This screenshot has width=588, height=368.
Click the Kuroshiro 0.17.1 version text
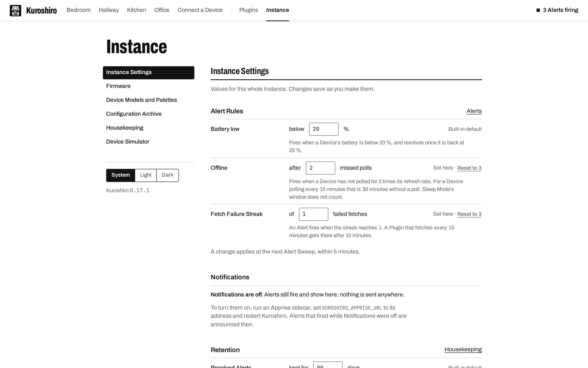[128, 190]
